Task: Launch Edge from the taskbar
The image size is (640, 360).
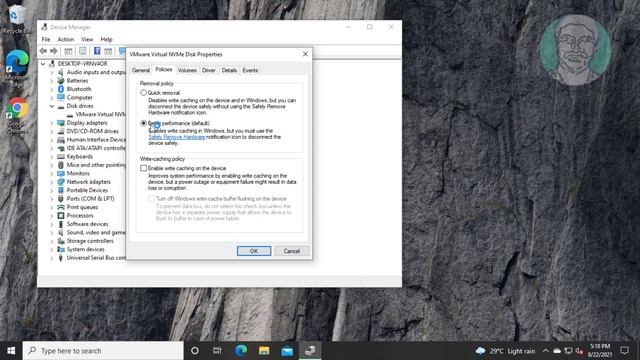Action: point(241,350)
